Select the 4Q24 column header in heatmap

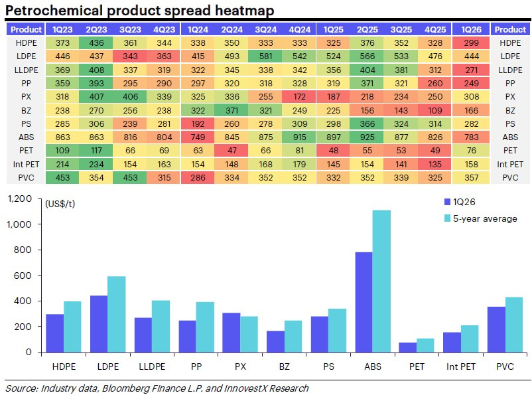click(x=297, y=29)
